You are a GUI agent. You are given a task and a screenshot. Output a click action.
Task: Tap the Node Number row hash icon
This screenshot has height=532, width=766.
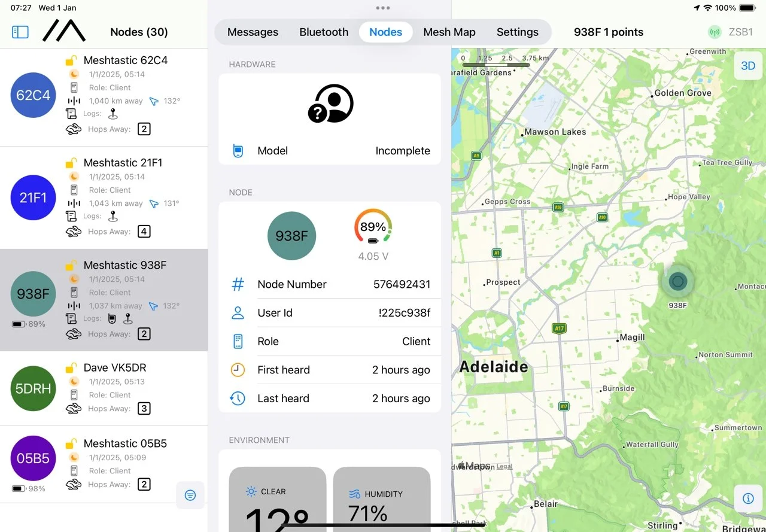pyautogui.click(x=238, y=284)
